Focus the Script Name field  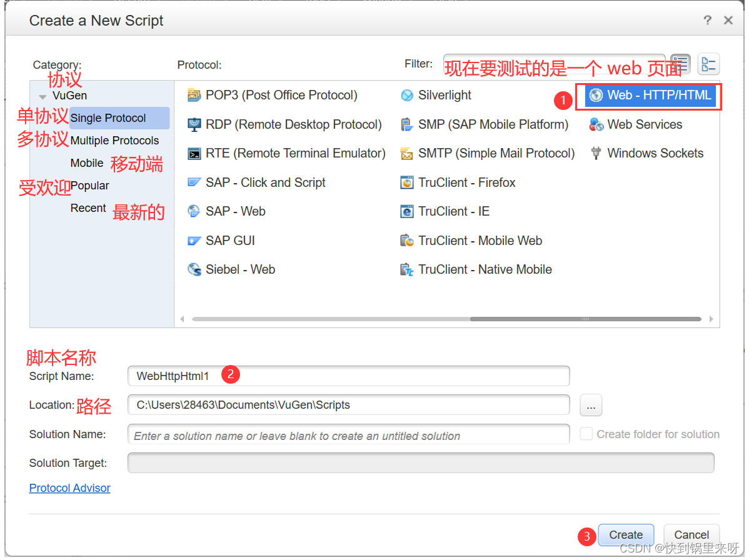click(349, 376)
